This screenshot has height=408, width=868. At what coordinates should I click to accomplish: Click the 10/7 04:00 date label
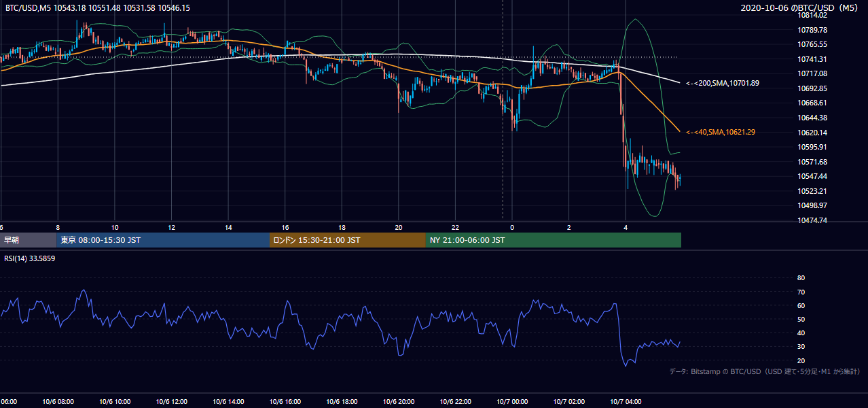tap(626, 402)
